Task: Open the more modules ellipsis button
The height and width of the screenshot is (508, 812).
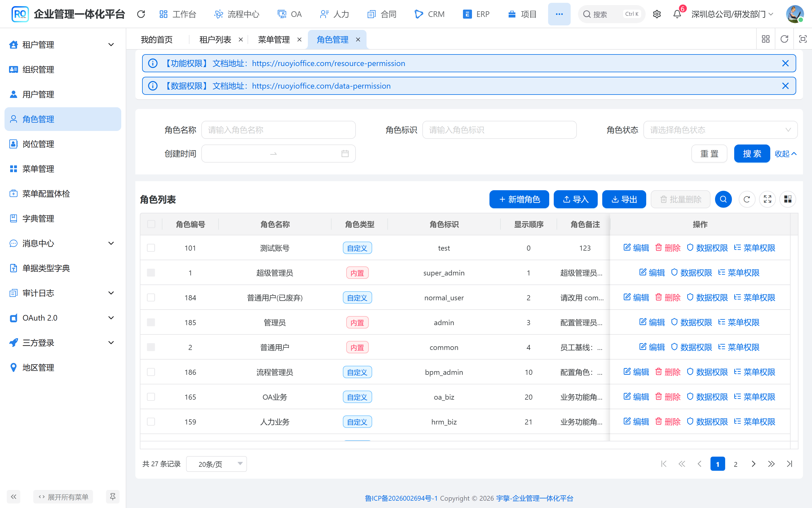Action: pyautogui.click(x=559, y=14)
